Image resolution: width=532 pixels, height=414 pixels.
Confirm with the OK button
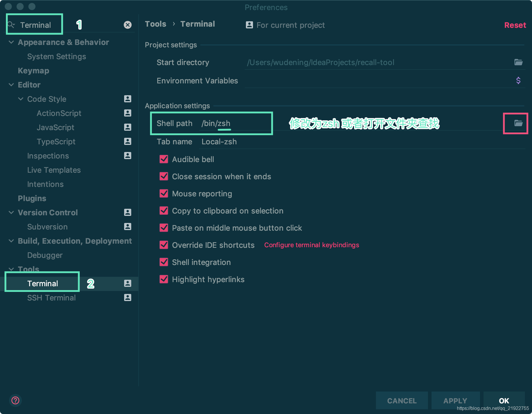pos(504,400)
